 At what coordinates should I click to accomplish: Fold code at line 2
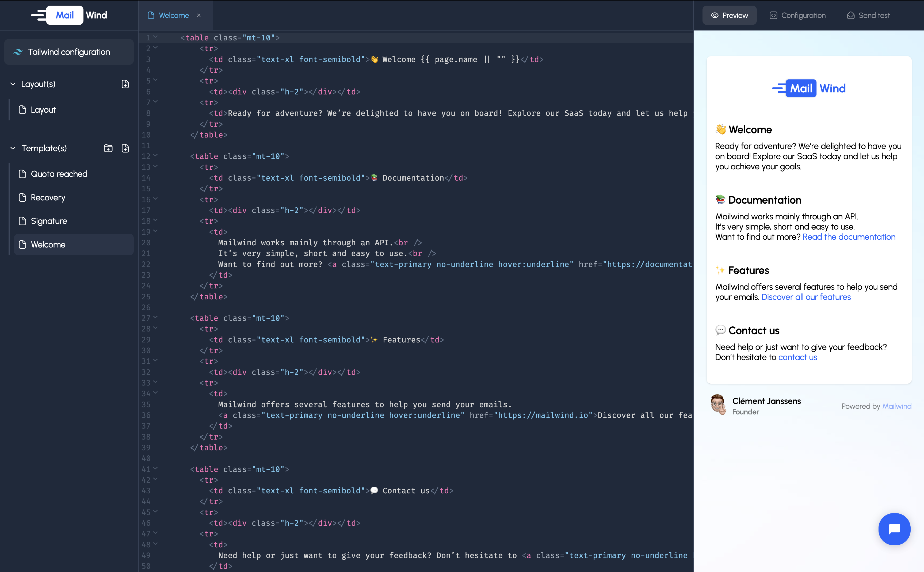pos(155,48)
